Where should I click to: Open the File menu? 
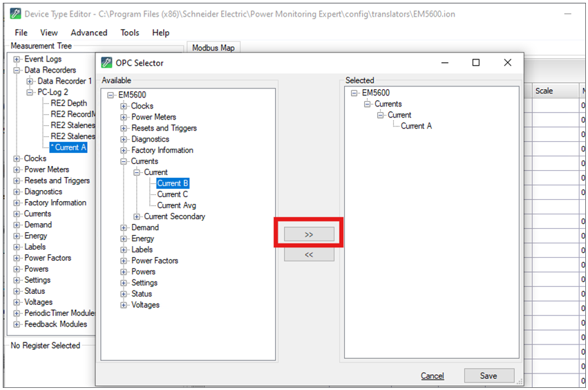(x=21, y=32)
